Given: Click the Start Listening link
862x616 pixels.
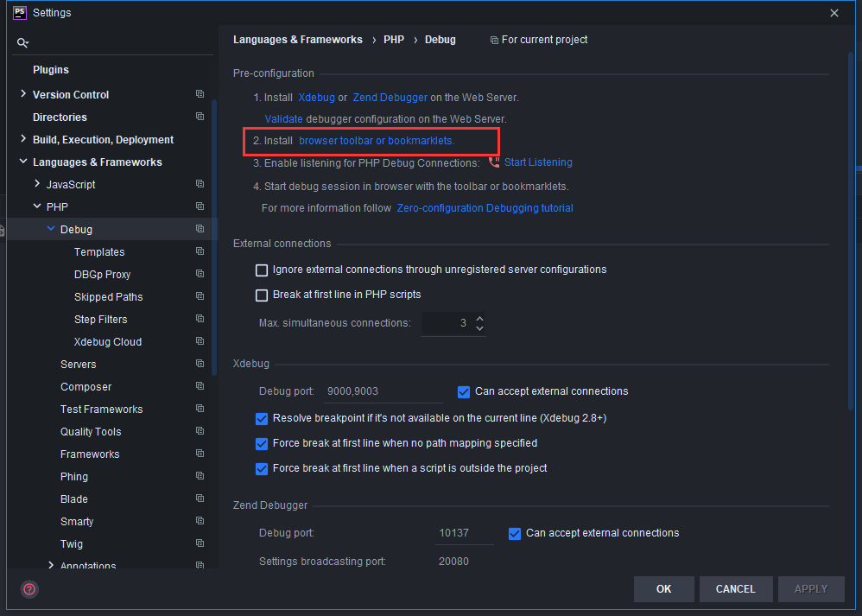Looking at the screenshot, I should point(538,162).
